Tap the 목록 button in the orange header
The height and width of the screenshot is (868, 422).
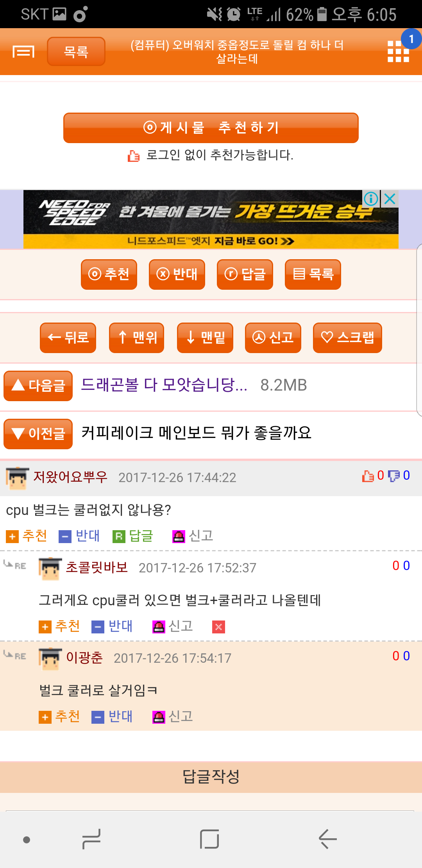pyautogui.click(x=76, y=51)
